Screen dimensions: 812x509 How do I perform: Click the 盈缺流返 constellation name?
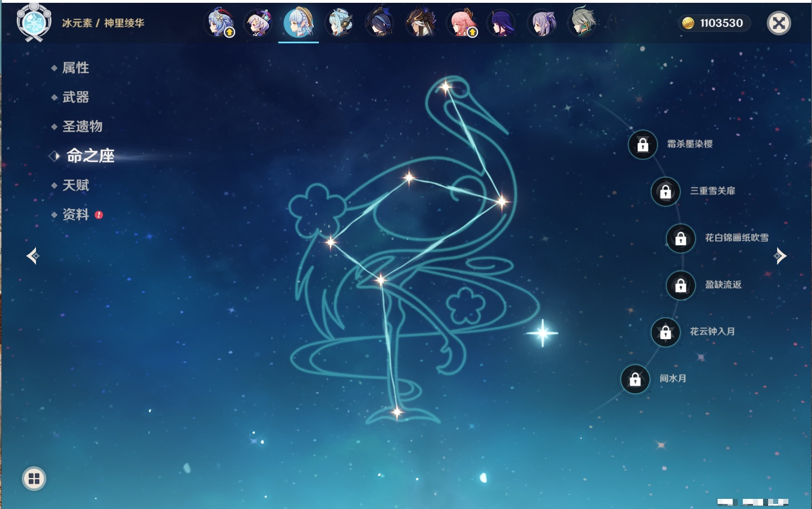click(x=723, y=285)
